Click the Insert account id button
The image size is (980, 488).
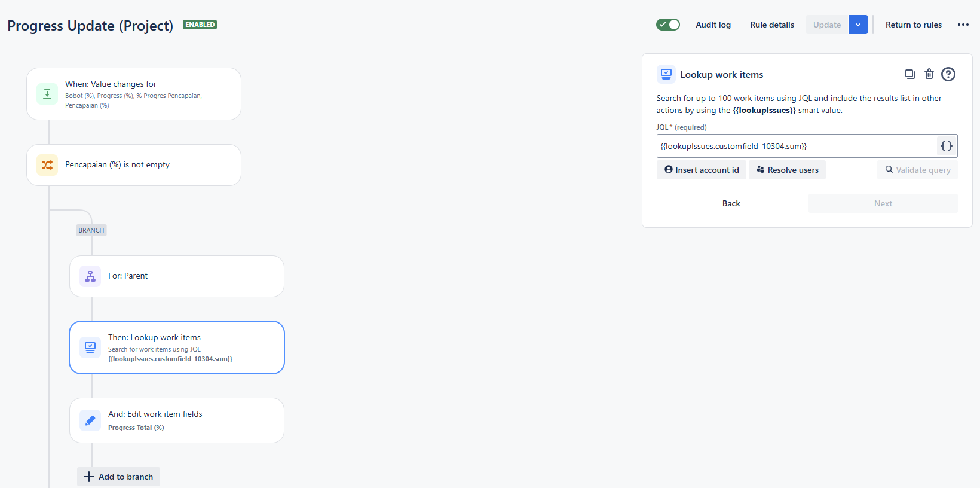[x=702, y=170]
